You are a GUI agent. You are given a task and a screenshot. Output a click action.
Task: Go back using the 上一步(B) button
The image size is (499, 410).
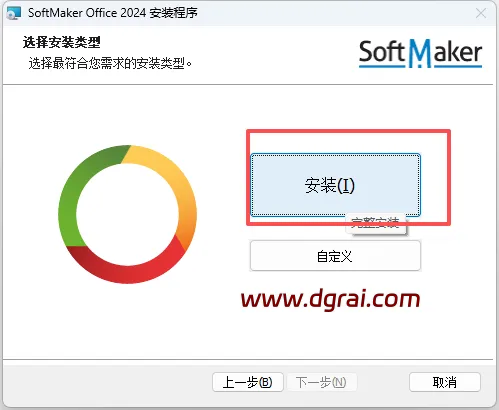[x=248, y=382]
